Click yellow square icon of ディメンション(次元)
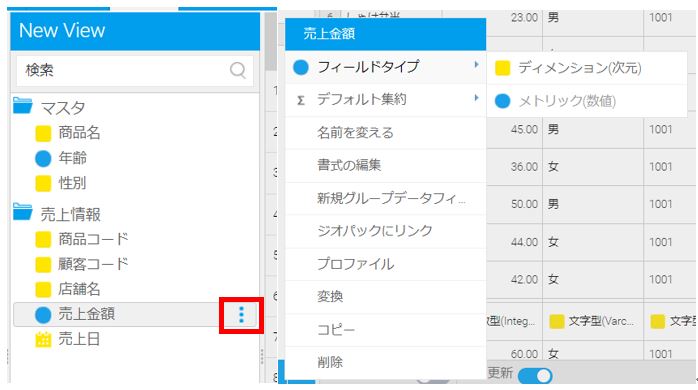The height and width of the screenshot is (390, 698). 503,68
